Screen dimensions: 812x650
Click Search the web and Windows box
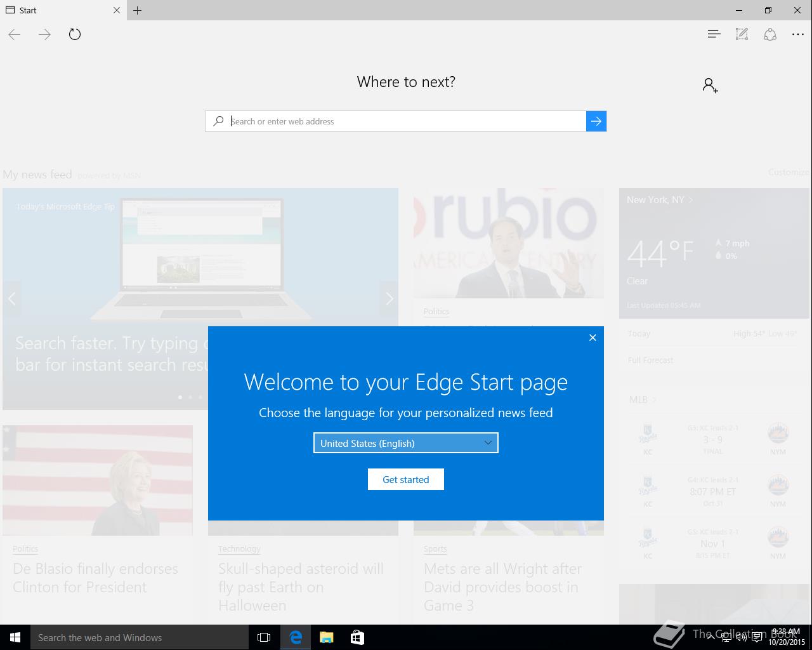pyautogui.click(x=140, y=637)
